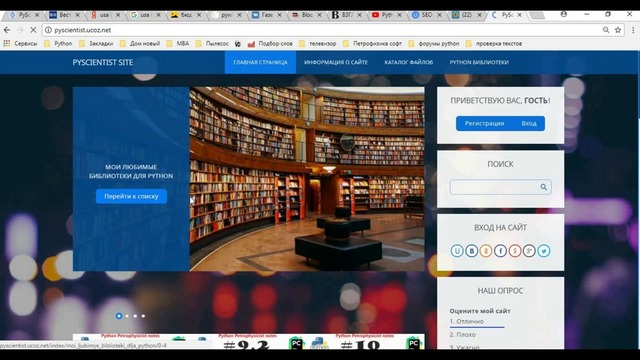
Task: Open the проверка текстов bookmarks folder
Action: [x=494, y=43]
